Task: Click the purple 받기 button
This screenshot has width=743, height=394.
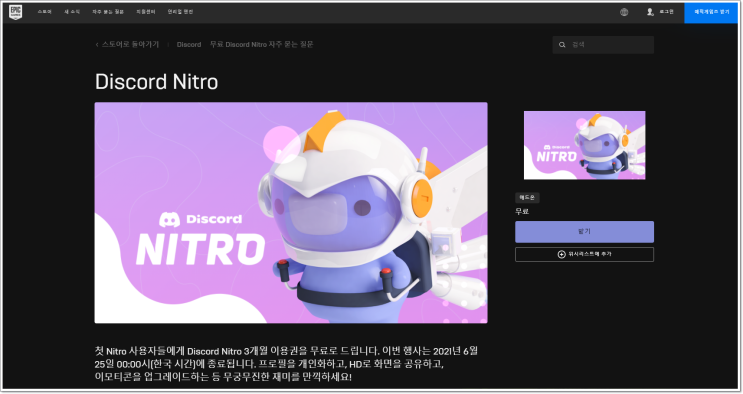Action: pyautogui.click(x=584, y=232)
